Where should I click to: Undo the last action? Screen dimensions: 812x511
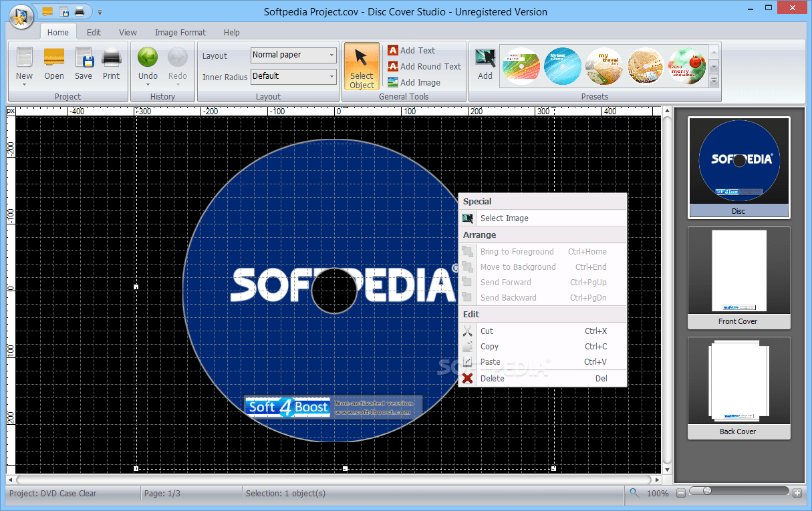point(147,63)
